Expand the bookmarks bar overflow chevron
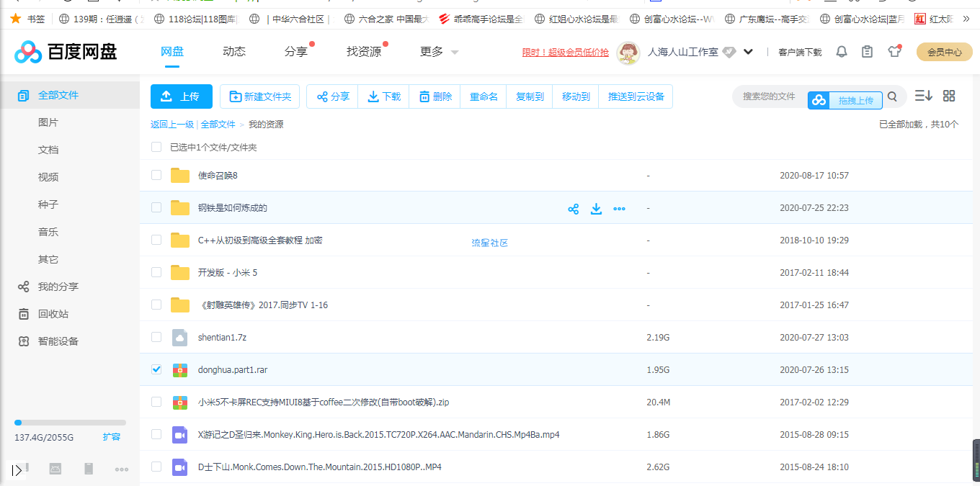 coord(967,19)
